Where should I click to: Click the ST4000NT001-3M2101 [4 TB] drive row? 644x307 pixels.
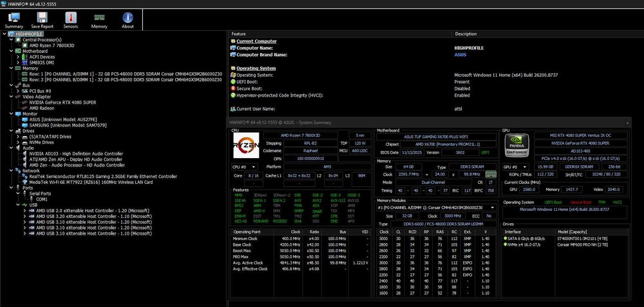(x=566, y=238)
